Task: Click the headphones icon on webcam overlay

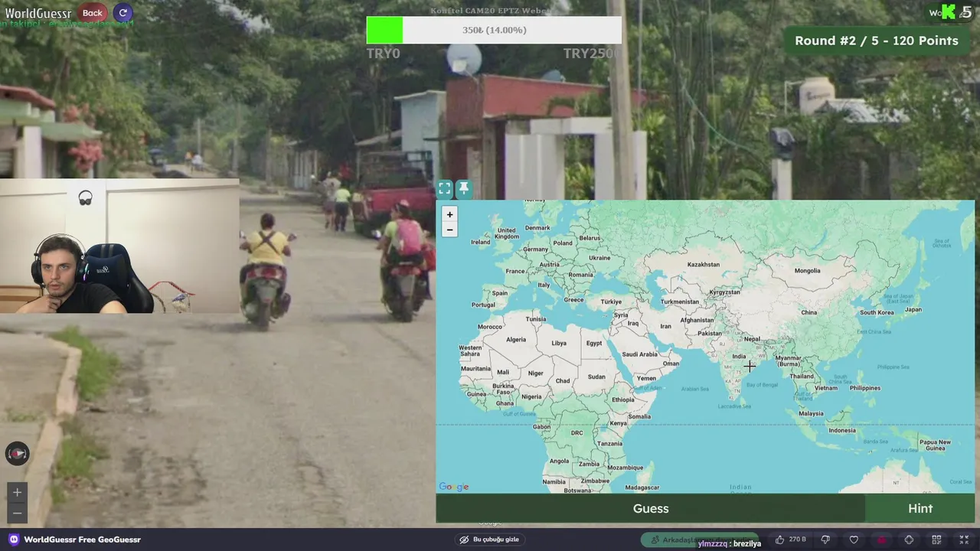Action: [86, 198]
